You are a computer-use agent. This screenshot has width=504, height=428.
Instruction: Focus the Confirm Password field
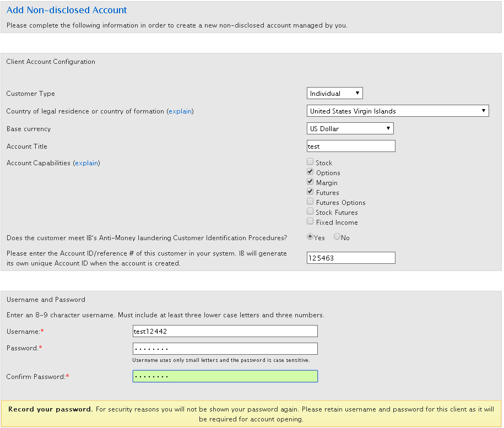point(225,376)
